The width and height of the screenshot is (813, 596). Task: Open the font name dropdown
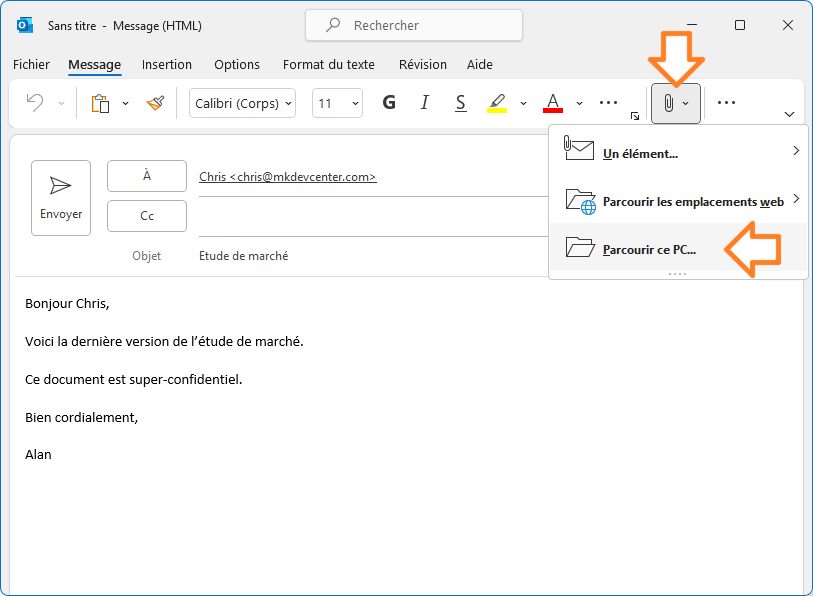pos(242,102)
